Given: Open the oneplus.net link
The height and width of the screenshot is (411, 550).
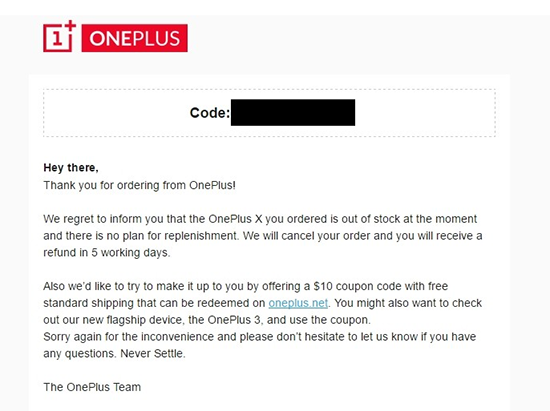Looking at the screenshot, I should tap(298, 303).
